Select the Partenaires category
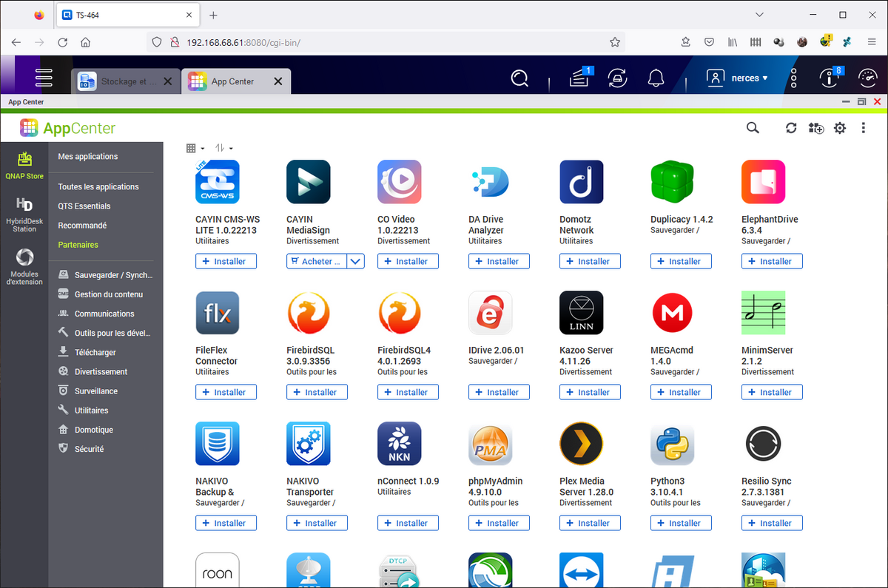This screenshot has height=588, width=888. (78, 245)
